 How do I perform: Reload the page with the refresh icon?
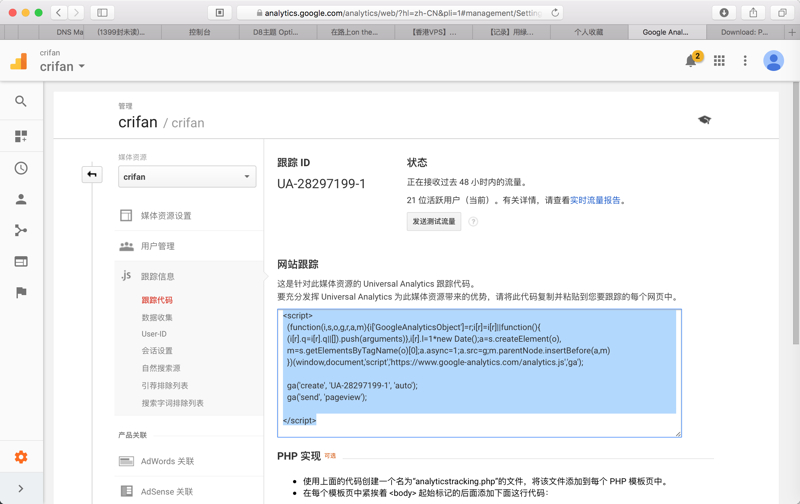555,13
